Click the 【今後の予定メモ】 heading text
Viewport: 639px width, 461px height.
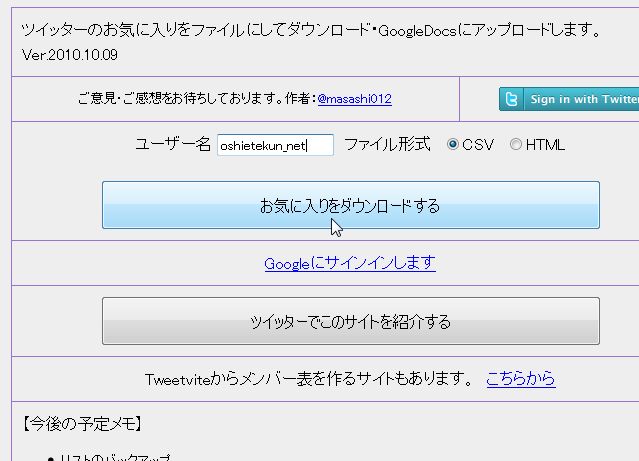coord(82,424)
